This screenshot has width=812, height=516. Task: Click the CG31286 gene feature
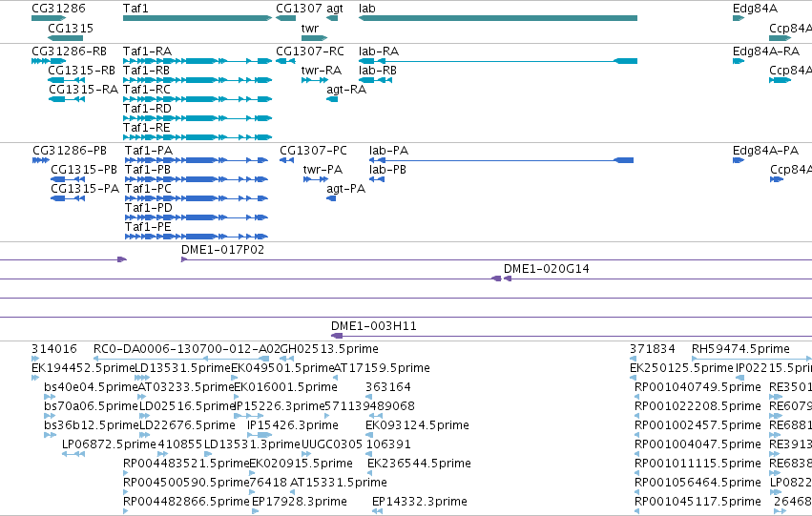49,18
